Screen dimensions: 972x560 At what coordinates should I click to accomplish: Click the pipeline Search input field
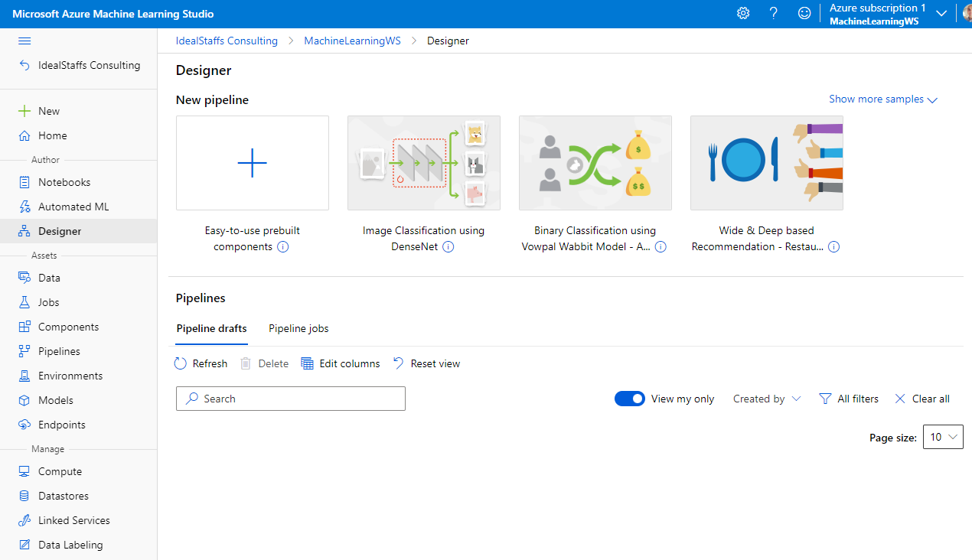point(291,399)
